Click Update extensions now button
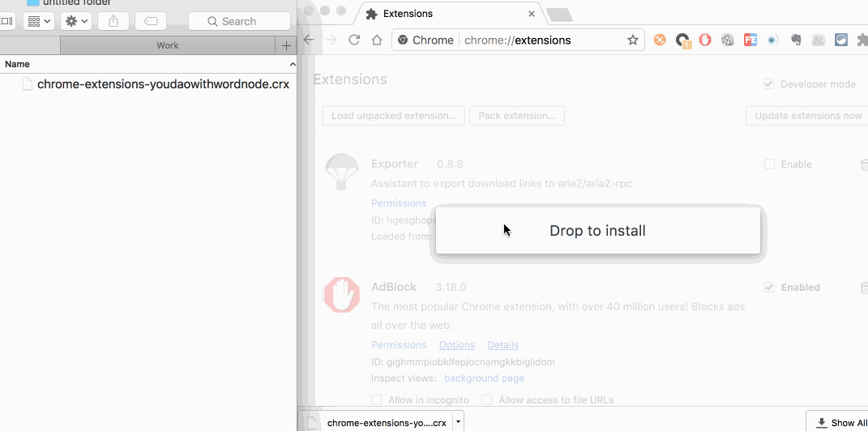868x431 pixels. pos(808,116)
